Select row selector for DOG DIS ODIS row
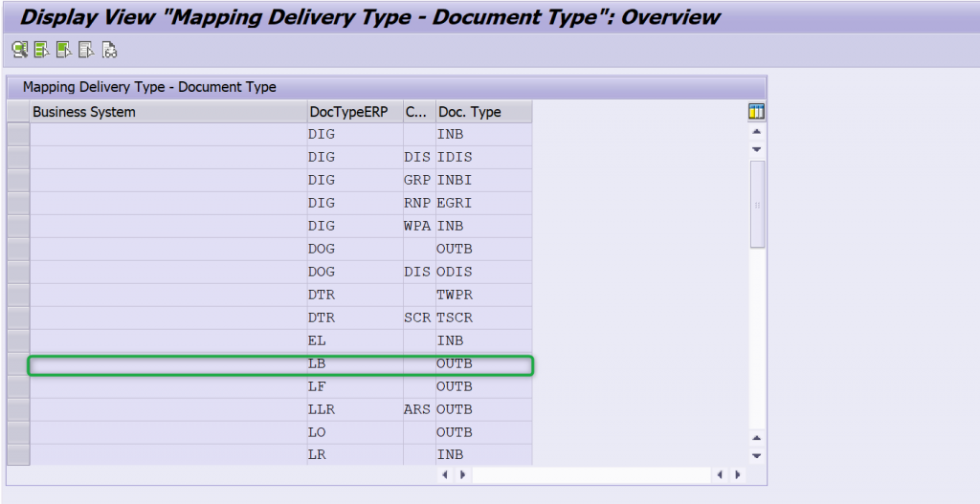The height and width of the screenshot is (504, 980). coord(18,272)
